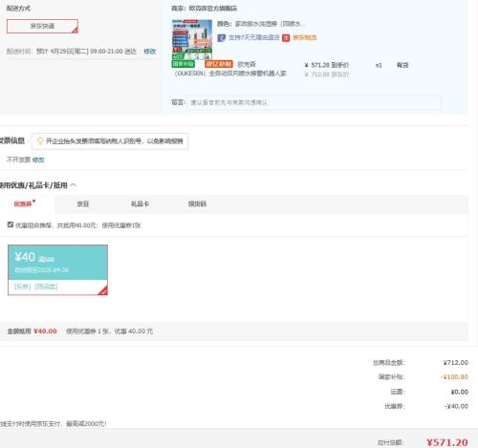478x448 pixels.
Task: Click the OUKESEN product title link
Action: [x=230, y=69]
